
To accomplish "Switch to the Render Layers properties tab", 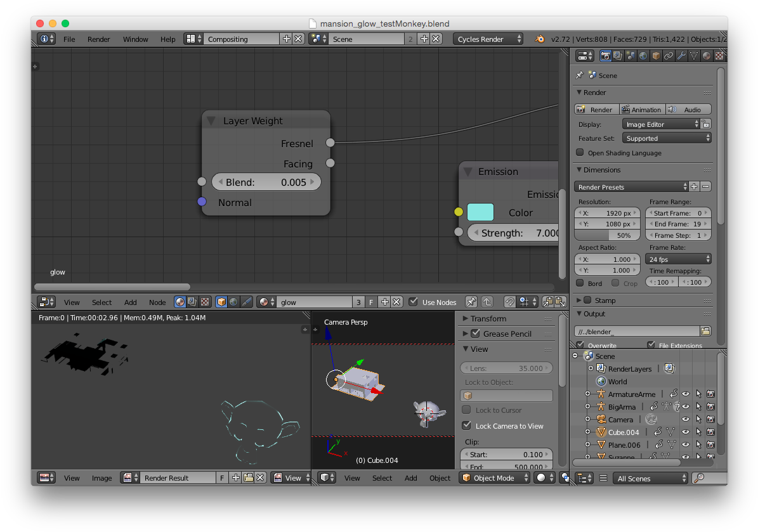I will click(x=618, y=56).
